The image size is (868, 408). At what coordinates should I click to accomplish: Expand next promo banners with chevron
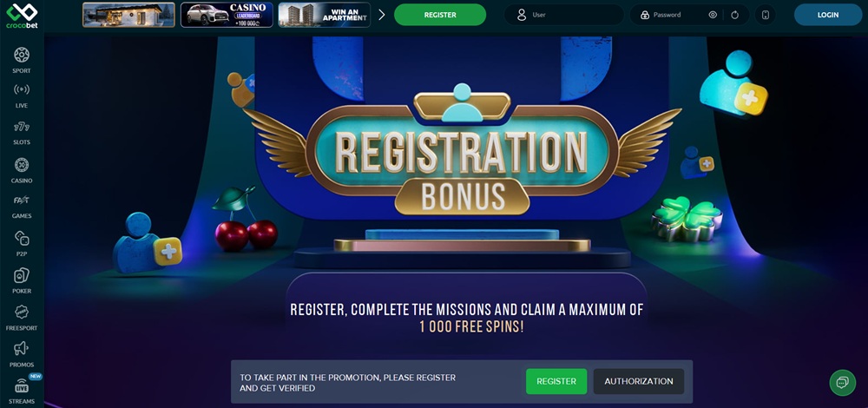[x=381, y=15]
